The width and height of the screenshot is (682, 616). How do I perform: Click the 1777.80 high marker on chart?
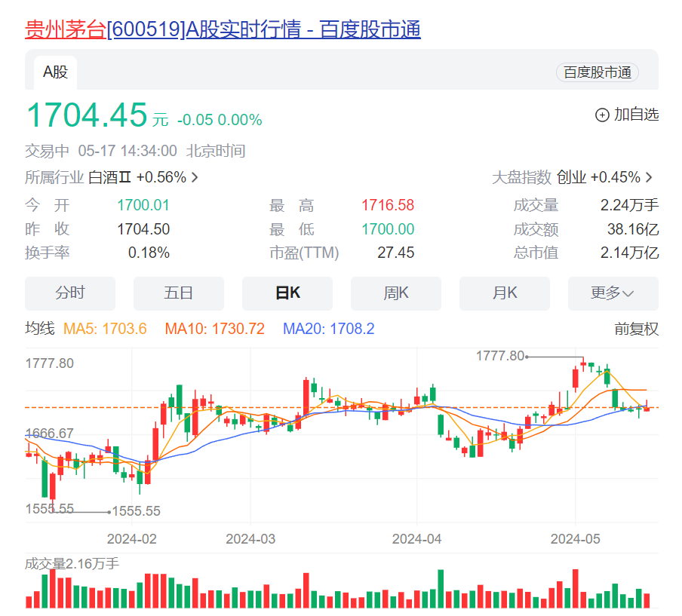pos(500,356)
